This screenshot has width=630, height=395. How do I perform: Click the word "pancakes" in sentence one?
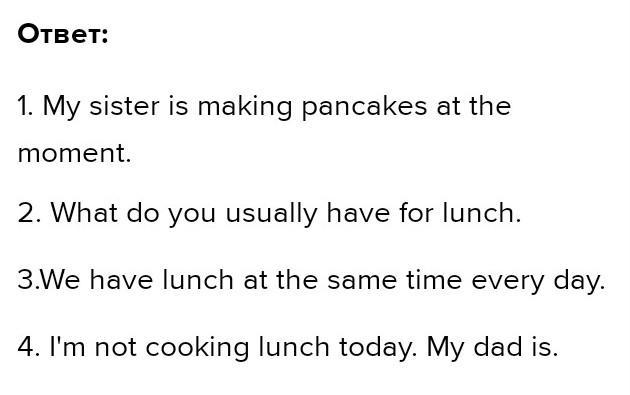[x=364, y=106]
